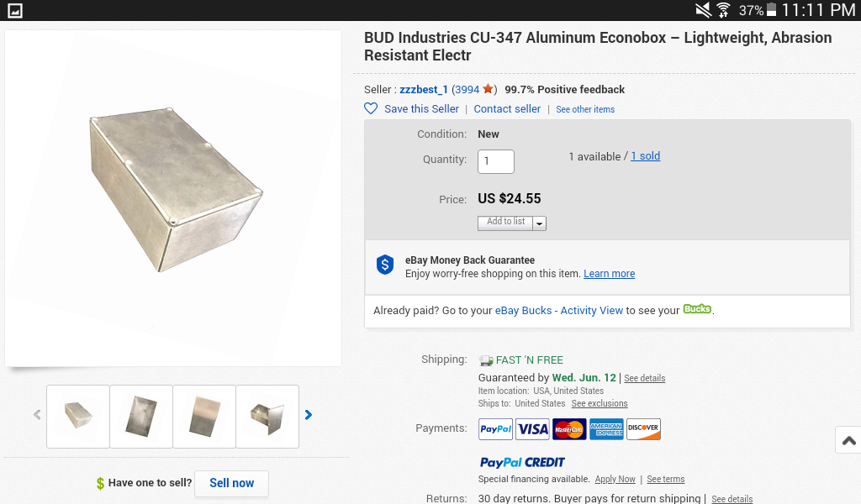
Task: Click the MasterCard icon
Action: tap(570, 429)
